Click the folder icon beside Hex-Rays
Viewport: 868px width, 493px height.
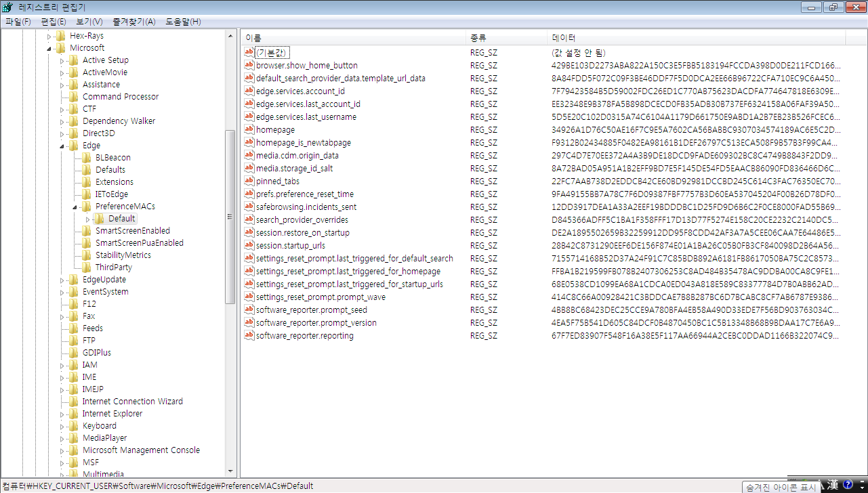tap(61, 36)
